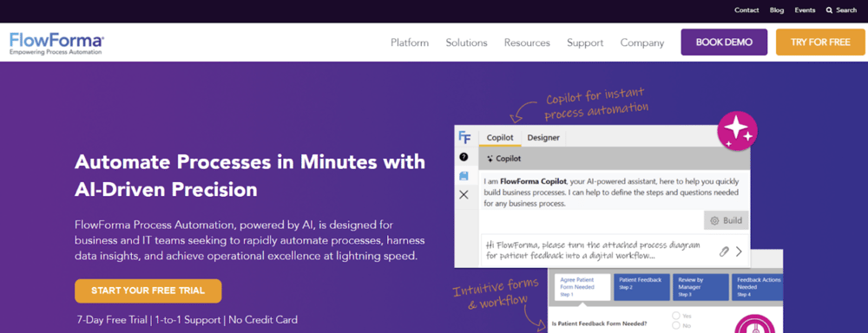
Task: Click START YOUR FREE TRIAL button
Action: coord(148,291)
